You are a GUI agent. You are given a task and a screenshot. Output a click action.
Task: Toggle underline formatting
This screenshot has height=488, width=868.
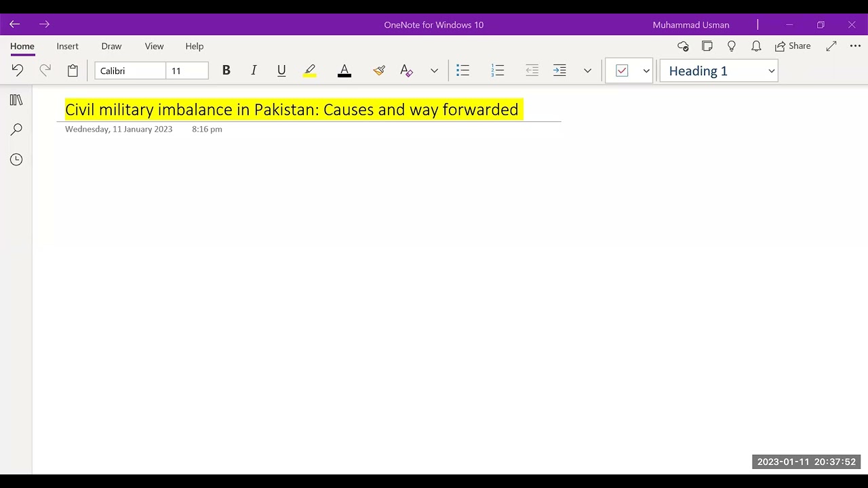click(281, 70)
